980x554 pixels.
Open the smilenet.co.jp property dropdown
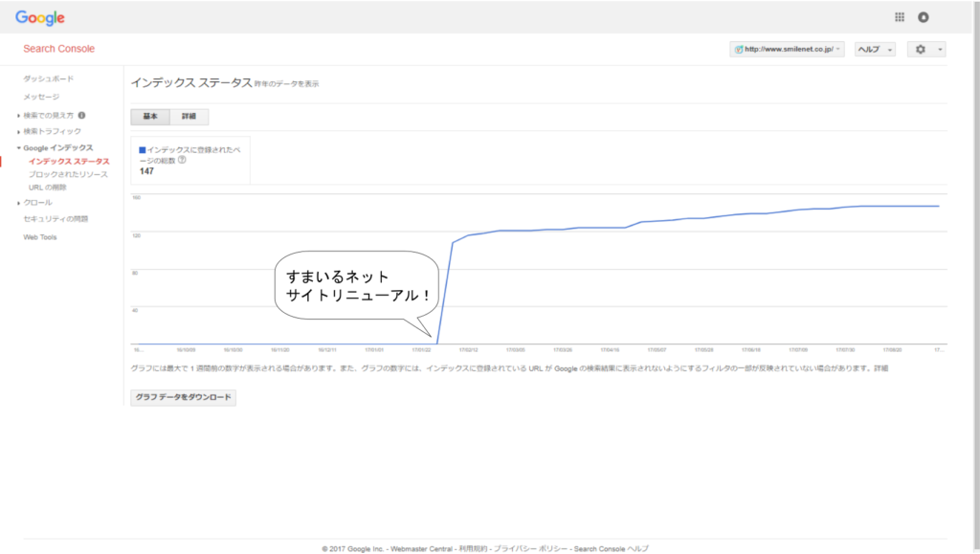[x=787, y=50]
